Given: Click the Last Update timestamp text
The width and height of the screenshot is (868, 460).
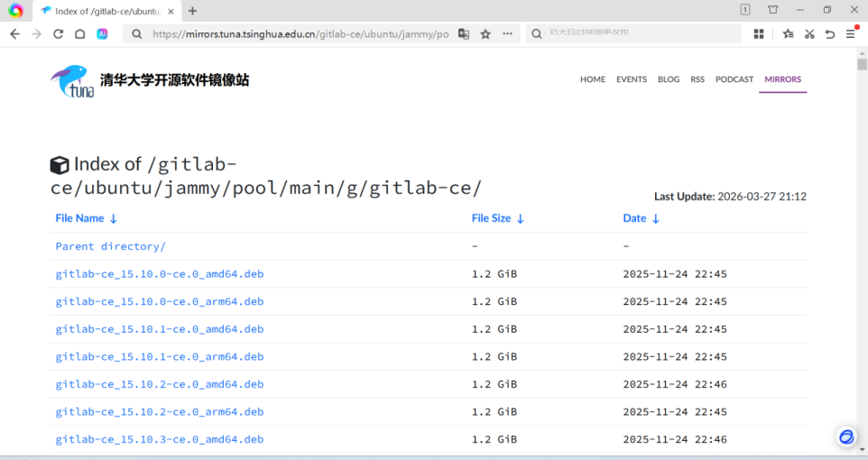Looking at the screenshot, I should coord(730,197).
